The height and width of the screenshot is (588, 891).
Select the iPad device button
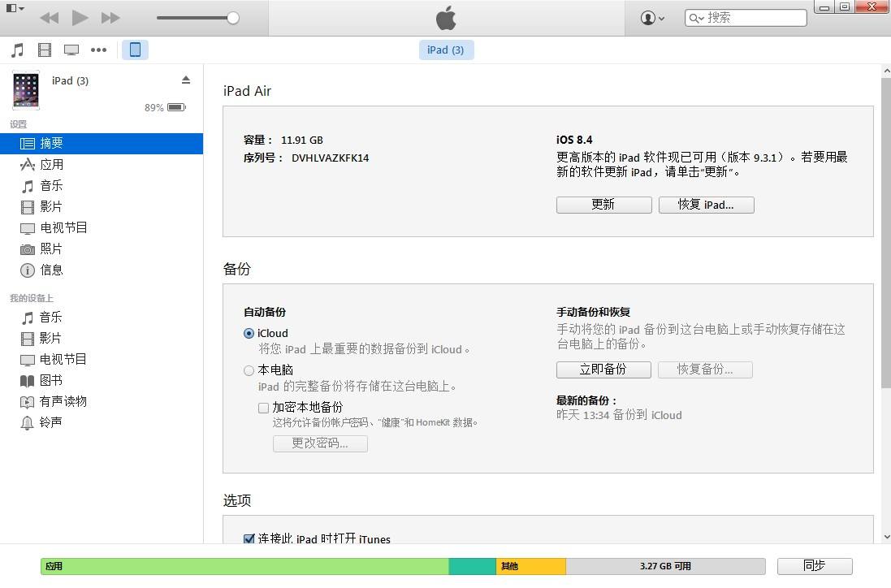tap(136, 50)
